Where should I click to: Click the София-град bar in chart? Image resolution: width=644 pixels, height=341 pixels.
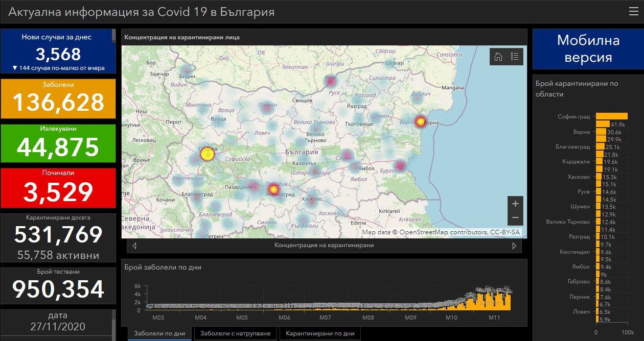click(611, 116)
